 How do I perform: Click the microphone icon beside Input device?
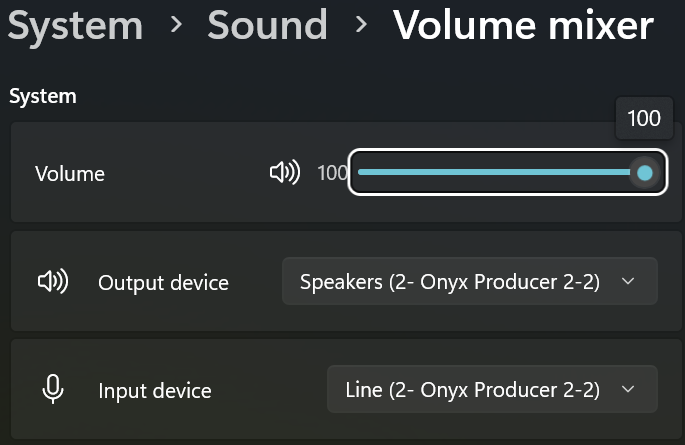53,389
